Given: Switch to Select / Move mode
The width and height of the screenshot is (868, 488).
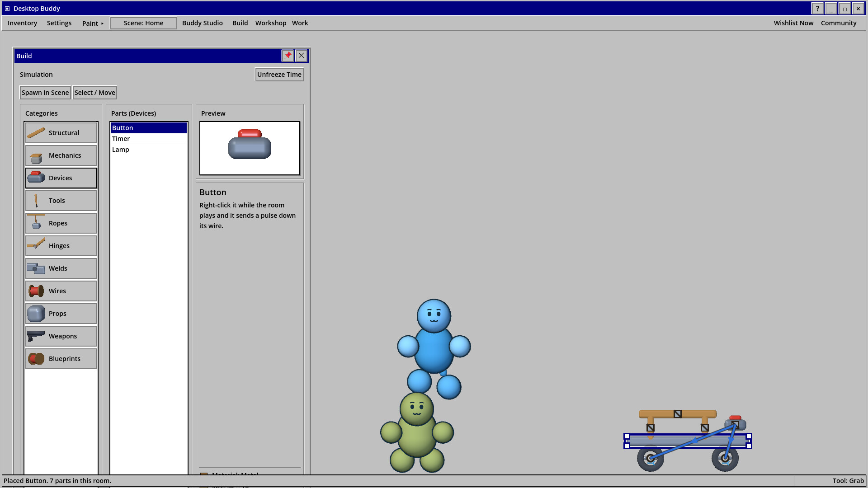Looking at the screenshot, I should coord(95,93).
